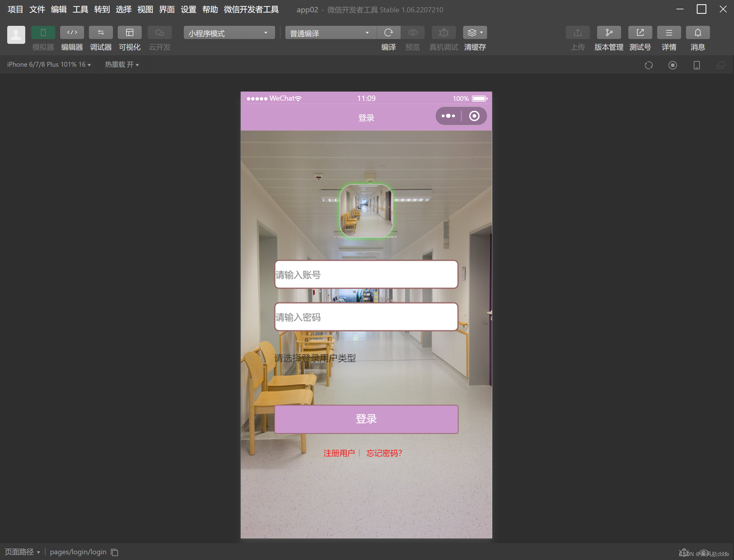
Task: Toggle the 编辑器 editor panel
Action: tap(72, 33)
